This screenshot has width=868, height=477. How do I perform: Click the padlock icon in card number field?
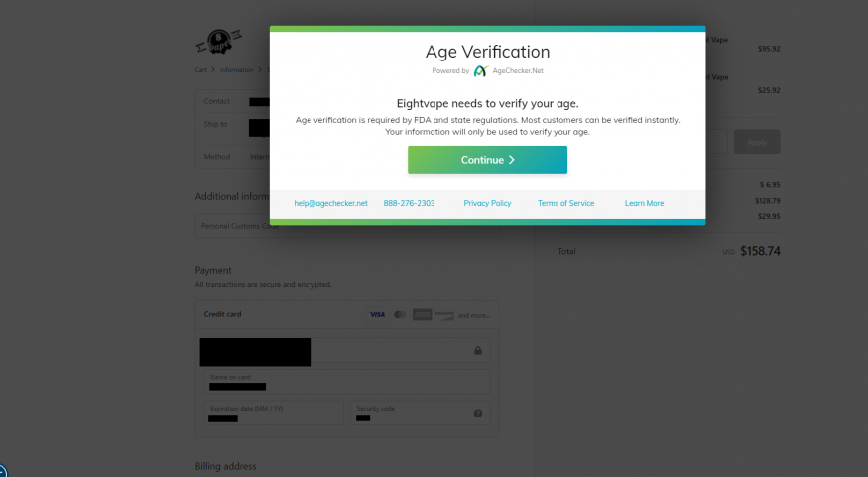pyautogui.click(x=478, y=351)
